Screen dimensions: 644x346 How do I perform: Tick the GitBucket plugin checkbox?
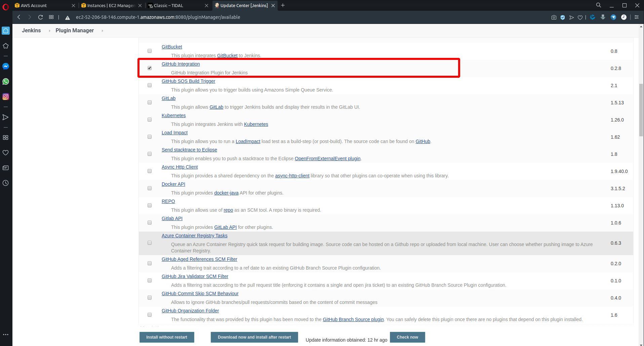click(x=150, y=51)
